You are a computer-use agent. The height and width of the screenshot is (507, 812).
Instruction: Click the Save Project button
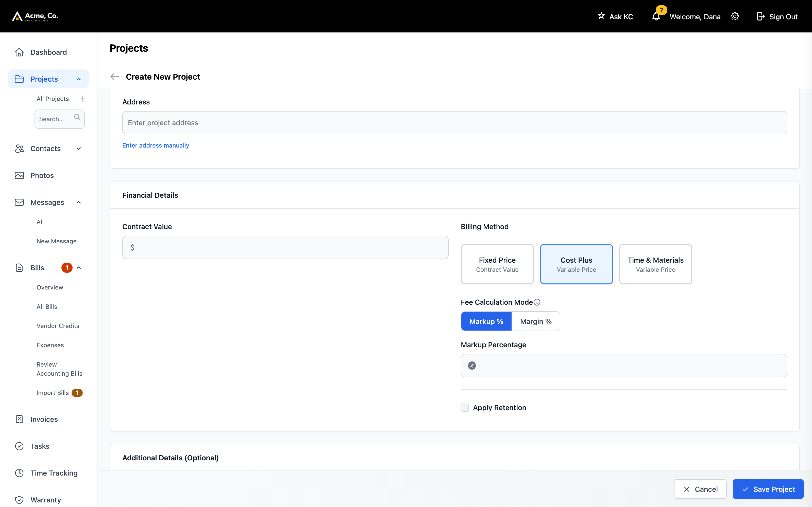pos(768,489)
